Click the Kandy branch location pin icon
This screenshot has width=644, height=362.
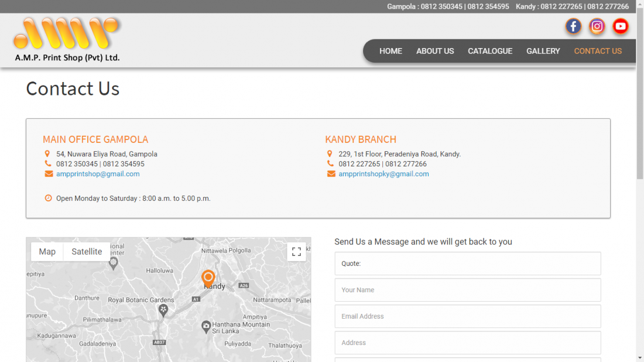click(x=330, y=153)
